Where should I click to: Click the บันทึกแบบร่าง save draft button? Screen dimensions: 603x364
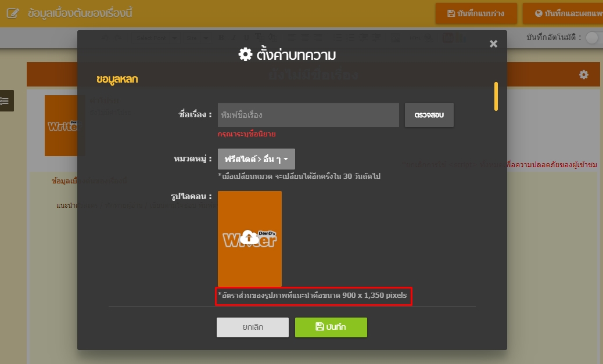pyautogui.click(x=475, y=13)
